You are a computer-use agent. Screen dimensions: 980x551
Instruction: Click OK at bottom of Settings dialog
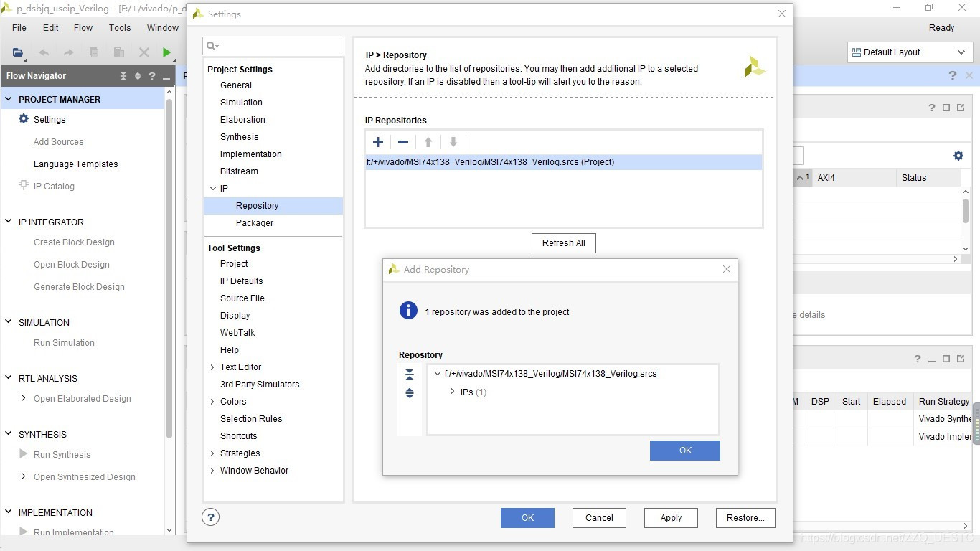click(527, 518)
